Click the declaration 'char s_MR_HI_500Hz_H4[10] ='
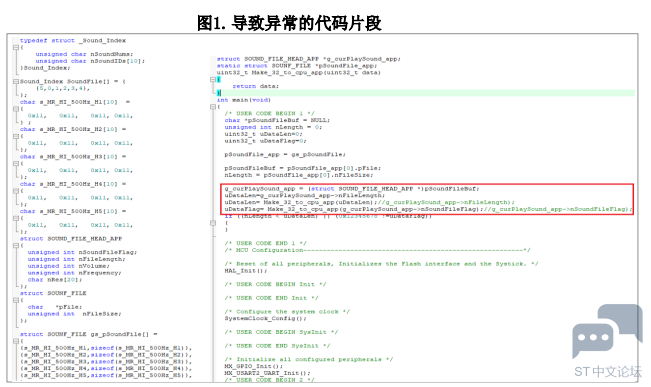 point(73,184)
